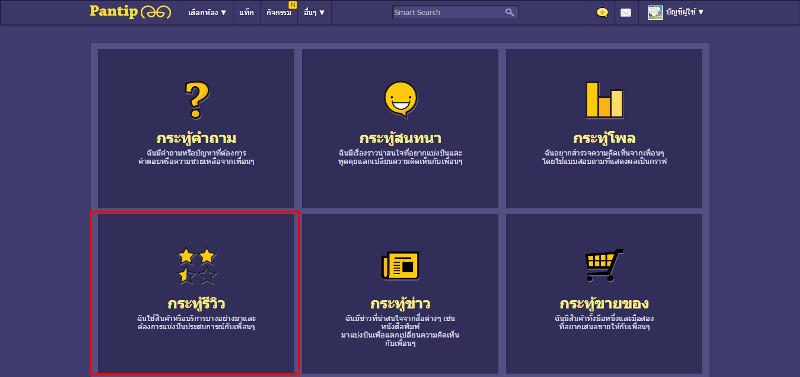Select the กระทู้รีวิว heading

coord(196,304)
